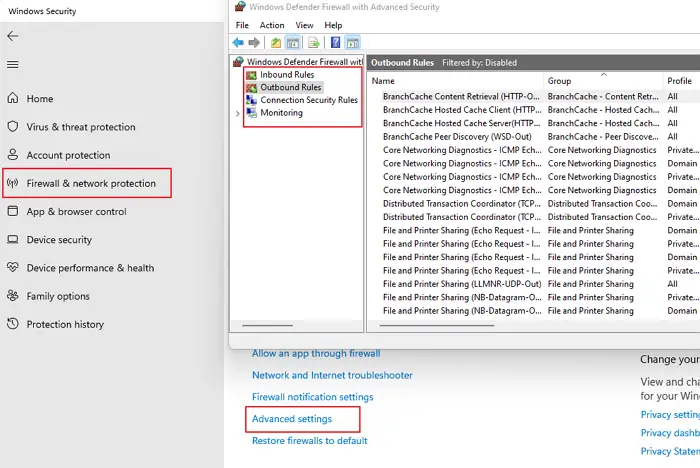Screen dimensions: 700x468
Task: Click the Back arrow in the firewall toolbar
Action: [x=238, y=43]
